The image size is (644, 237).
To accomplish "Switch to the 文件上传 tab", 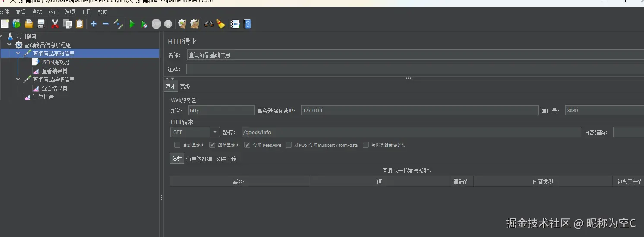I will tap(226, 159).
